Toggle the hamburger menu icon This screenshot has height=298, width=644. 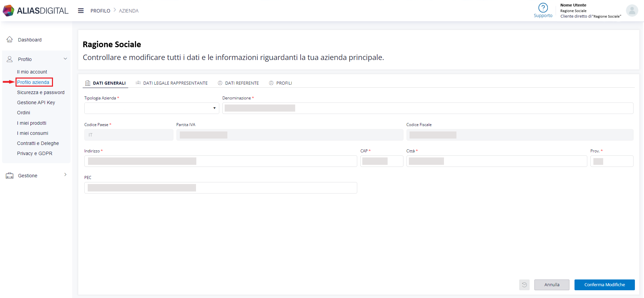click(x=81, y=11)
